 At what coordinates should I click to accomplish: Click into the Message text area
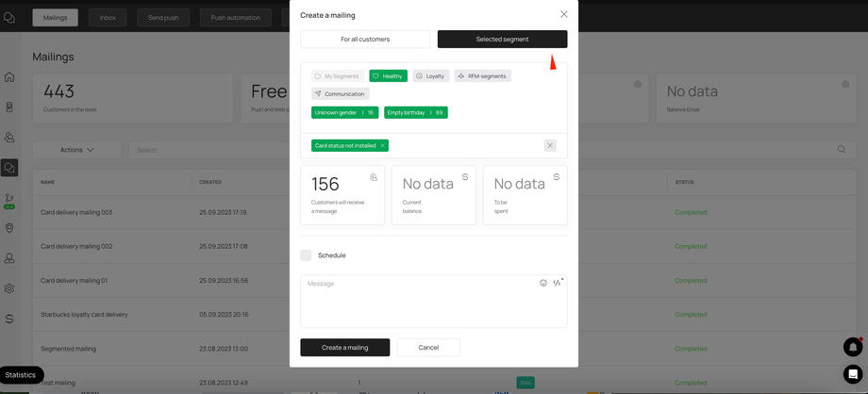pos(433,301)
